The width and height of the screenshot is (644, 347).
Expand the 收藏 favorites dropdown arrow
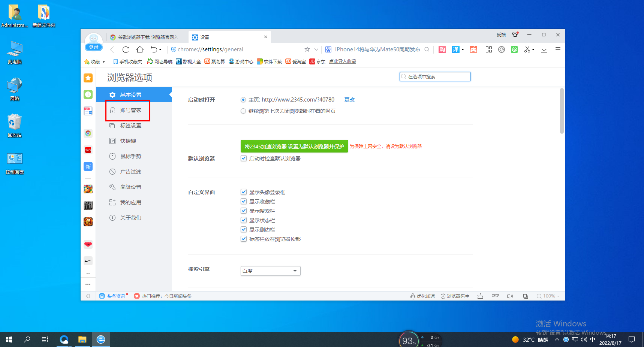104,62
